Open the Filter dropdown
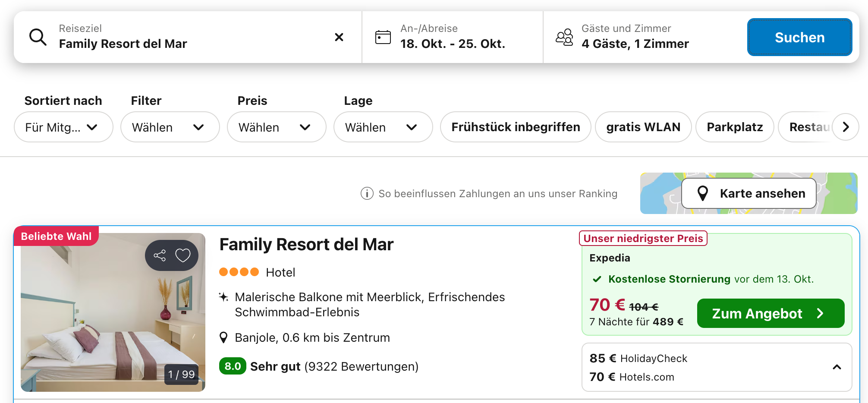Image resolution: width=868 pixels, height=403 pixels. tap(170, 127)
